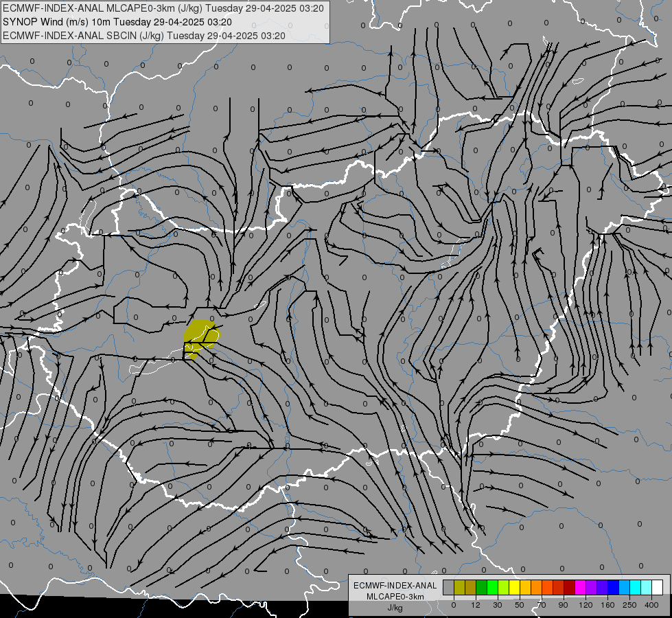672x618 pixels.
Task: Click legend label ECMWF-INDEX-ANAL
Action: pyautogui.click(x=395, y=586)
